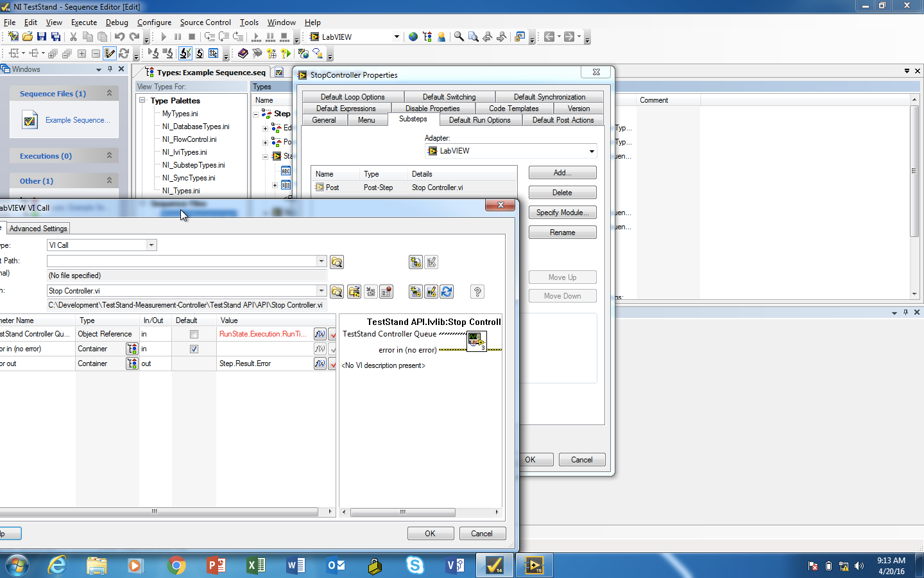924x578 pixels.
Task: Switch to the Default Post Actions tab
Action: (x=563, y=120)
